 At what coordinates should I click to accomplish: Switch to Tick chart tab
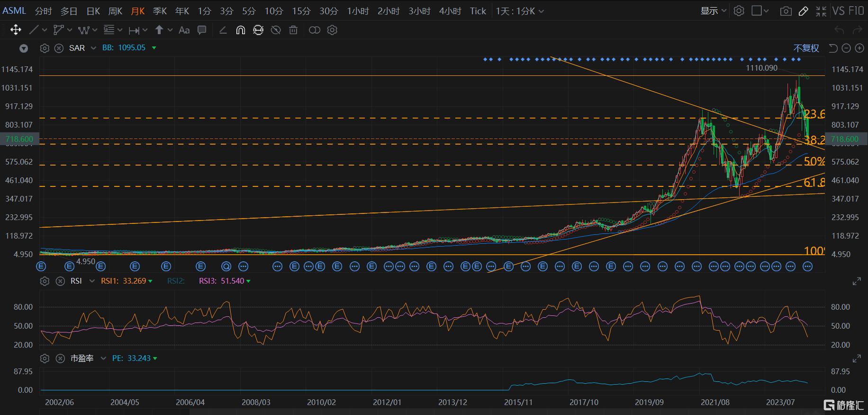point(478,10)
